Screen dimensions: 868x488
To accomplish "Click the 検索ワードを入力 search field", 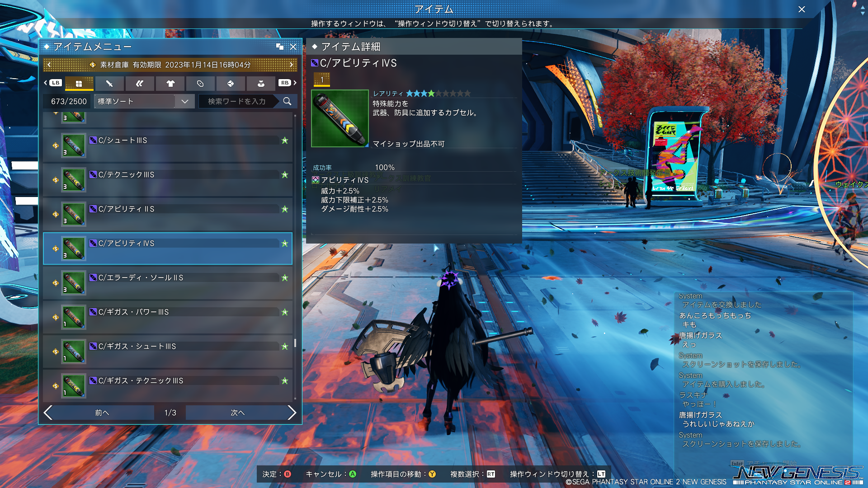I will [238, 101].
